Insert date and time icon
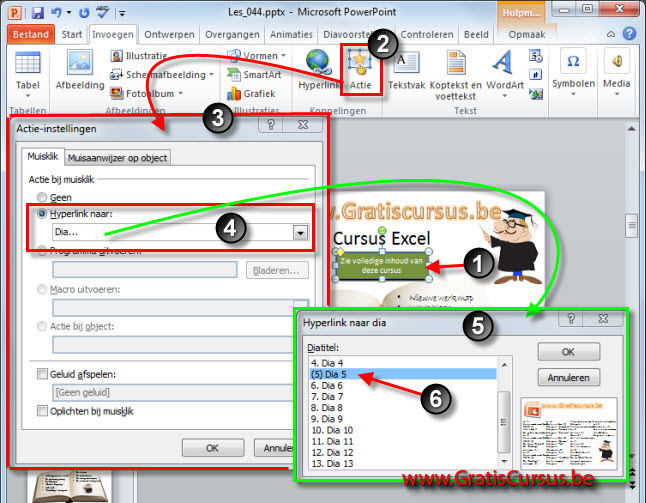This screenshot has height=503, width=646. click(536, 56)
